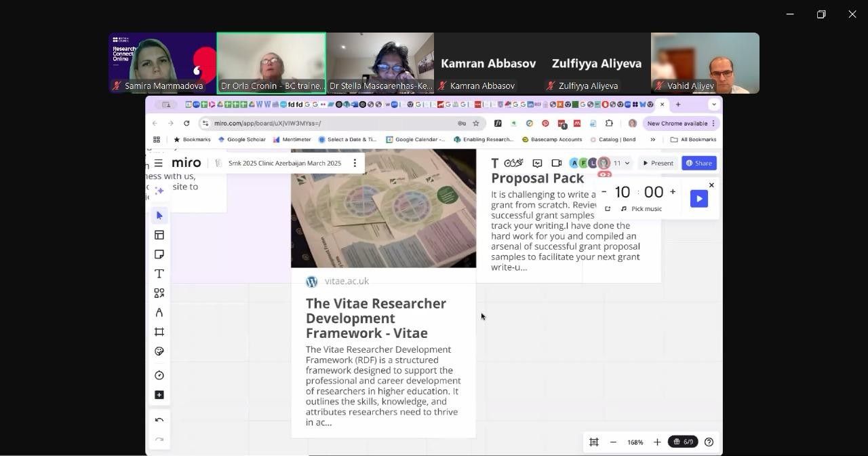
Task: Open board options three-dot menu
Action: [355, 164]
